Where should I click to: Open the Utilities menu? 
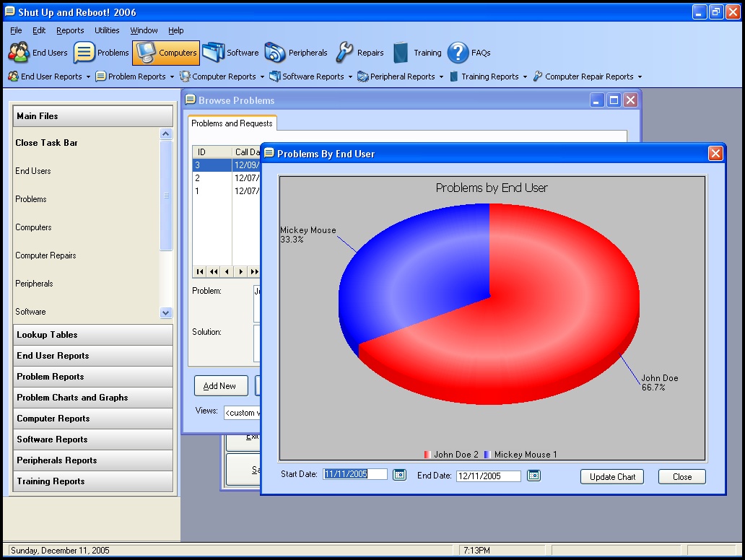coord(107,31)
